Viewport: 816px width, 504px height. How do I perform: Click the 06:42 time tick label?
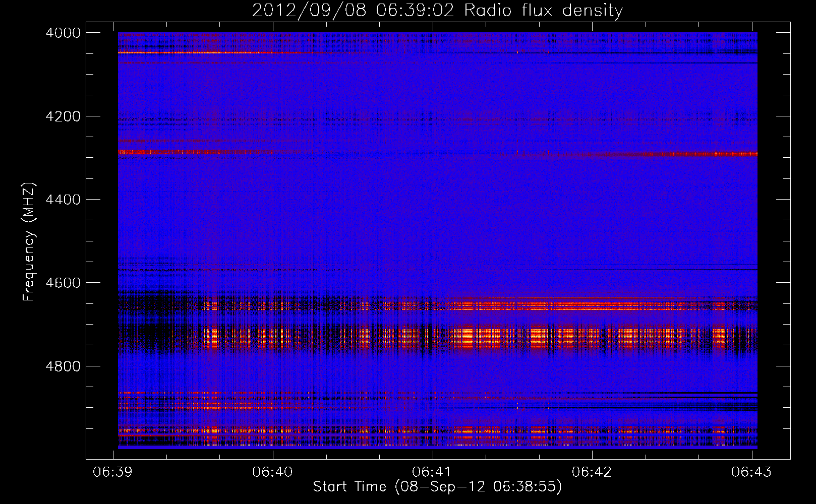(592, 472)
